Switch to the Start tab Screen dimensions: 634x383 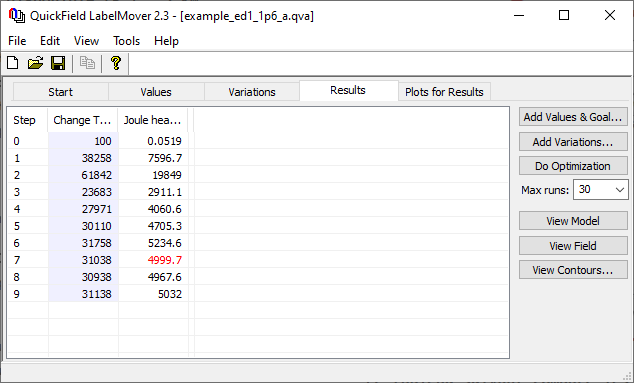point(61,92)
